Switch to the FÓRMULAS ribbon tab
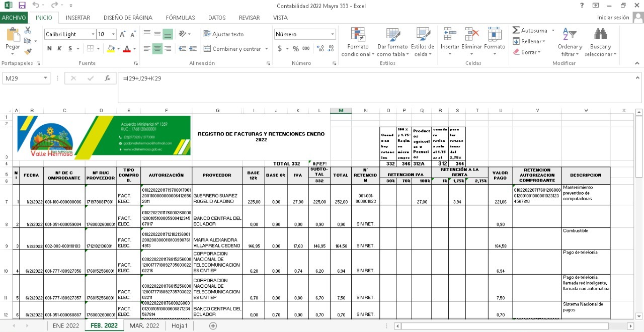This screenshot has height=332, width=644. point(180,18)
